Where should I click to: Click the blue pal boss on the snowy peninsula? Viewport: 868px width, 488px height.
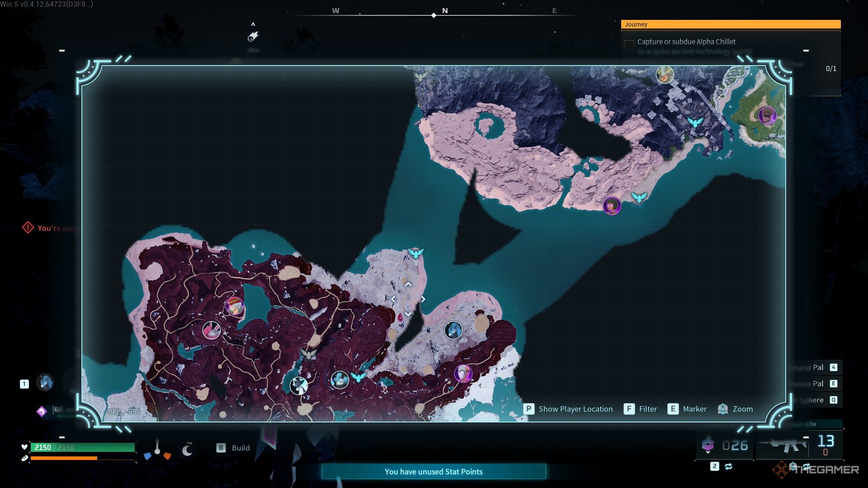click(453, 330)
